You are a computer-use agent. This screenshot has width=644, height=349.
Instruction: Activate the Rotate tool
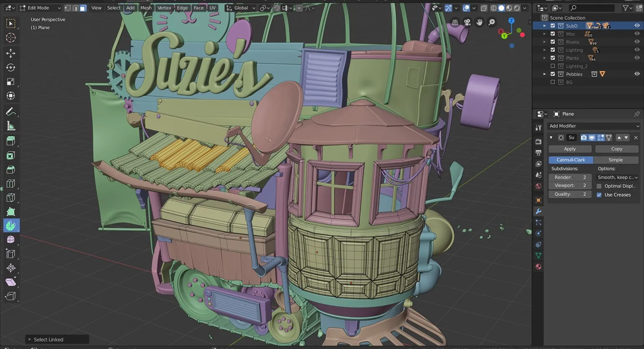pyautogui.click(x=11, y=67)
